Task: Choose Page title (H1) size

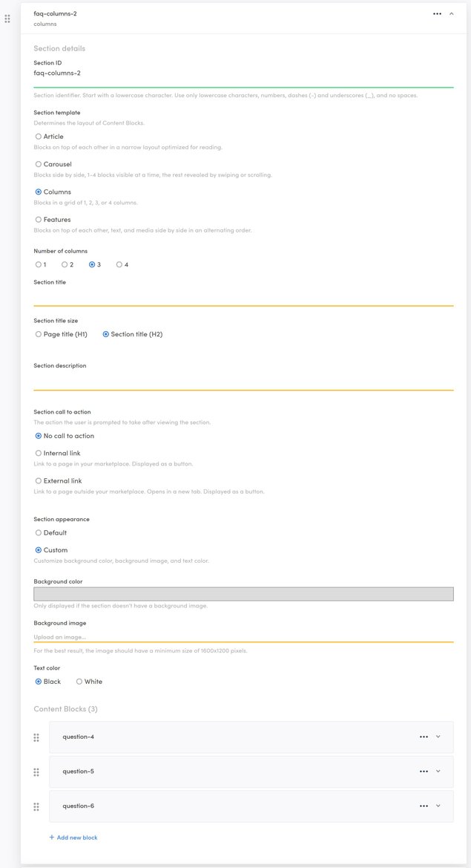Action: (39, 335)
